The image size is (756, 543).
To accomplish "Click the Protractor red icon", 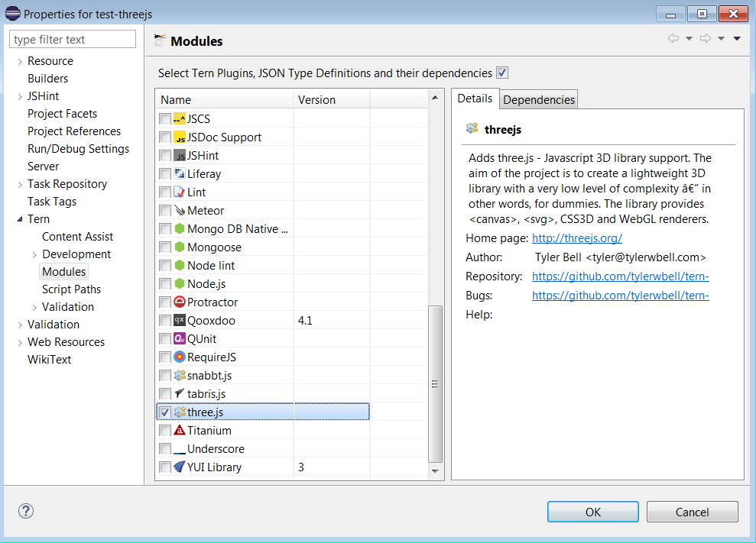I will 180,302.
